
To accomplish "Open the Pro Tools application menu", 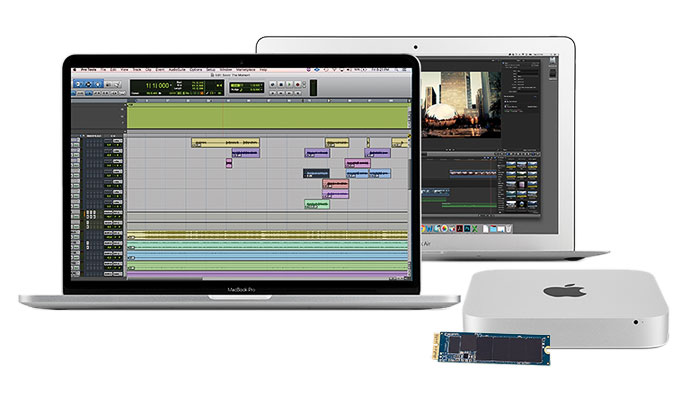I will (x=89, y=70).
